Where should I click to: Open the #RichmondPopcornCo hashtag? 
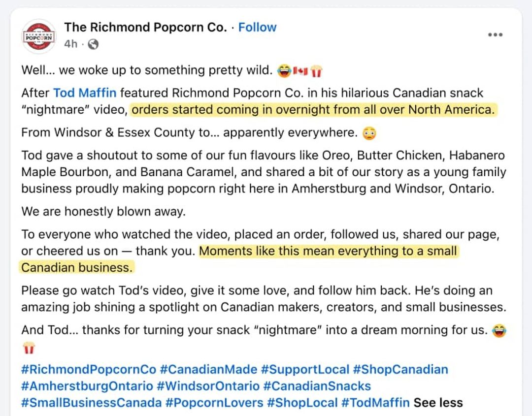coord(89,369)
